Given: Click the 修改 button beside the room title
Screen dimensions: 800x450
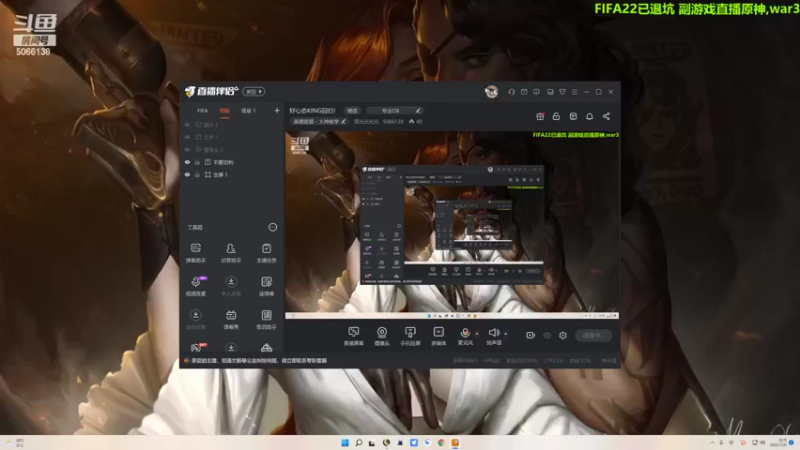Looking at the screenshot, I should click(x=353, y=110).
